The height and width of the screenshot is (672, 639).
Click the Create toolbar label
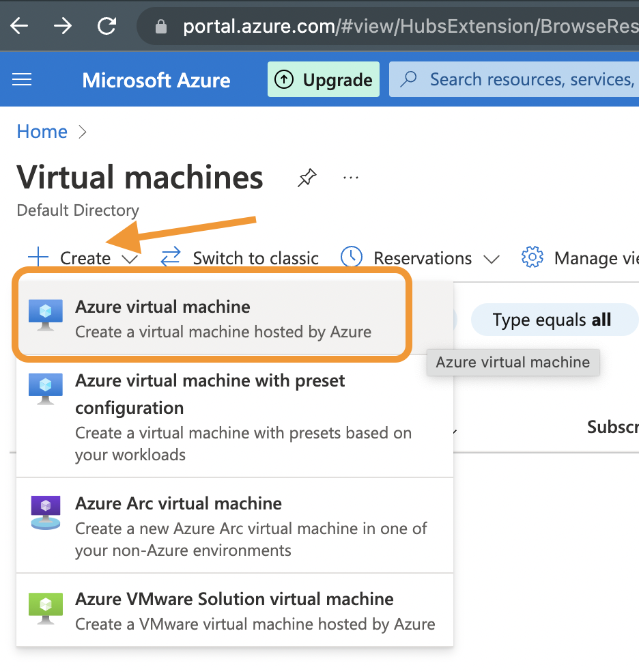pos(85,258)
